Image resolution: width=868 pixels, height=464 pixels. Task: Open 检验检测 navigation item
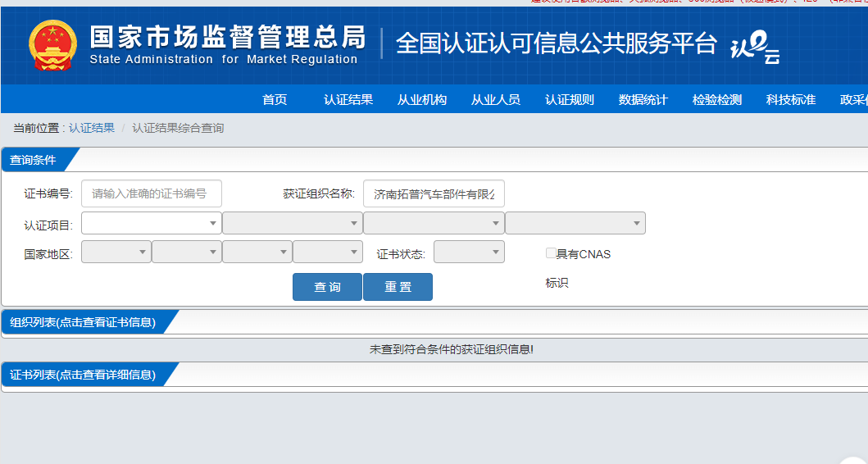coord(717,100)
